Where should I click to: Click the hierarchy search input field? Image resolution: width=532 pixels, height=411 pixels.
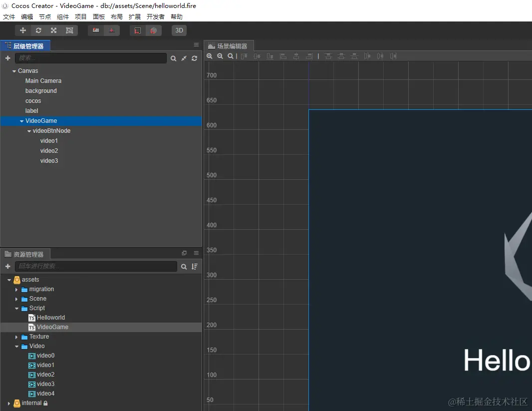pyautogui.click(x=91, y=58)
